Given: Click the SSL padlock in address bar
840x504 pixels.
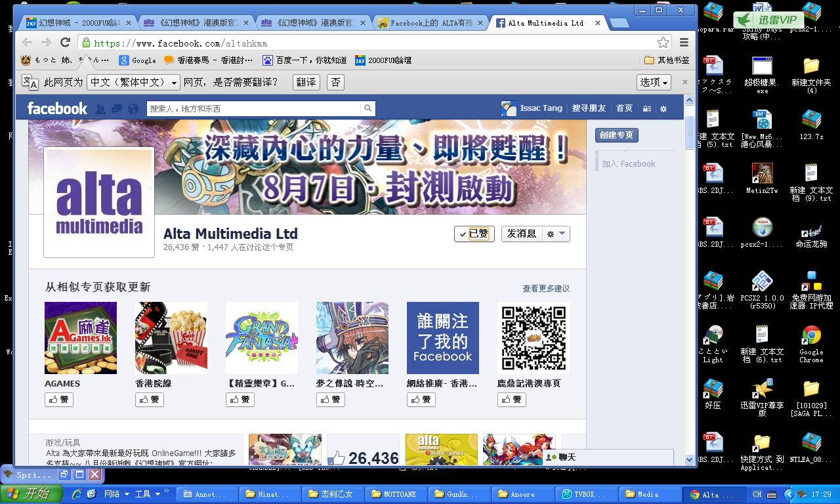Looking at the screenshot, I should [85, 43].
